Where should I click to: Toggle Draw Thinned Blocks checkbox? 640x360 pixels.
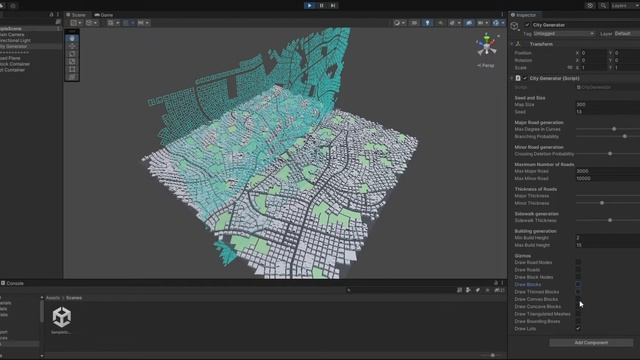[578, 292]
